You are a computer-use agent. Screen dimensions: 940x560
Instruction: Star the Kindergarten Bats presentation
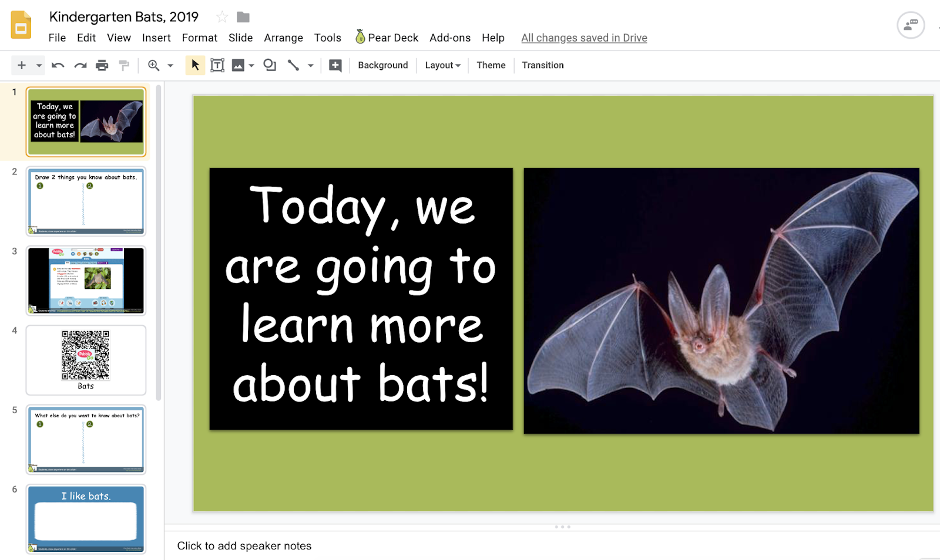(222, 17)
